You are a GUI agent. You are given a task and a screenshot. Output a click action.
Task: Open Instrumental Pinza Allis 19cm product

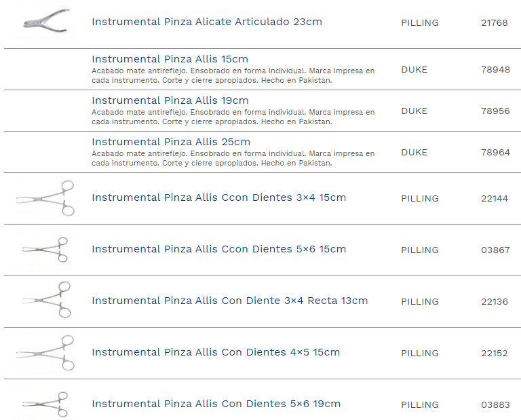(170, 100)
